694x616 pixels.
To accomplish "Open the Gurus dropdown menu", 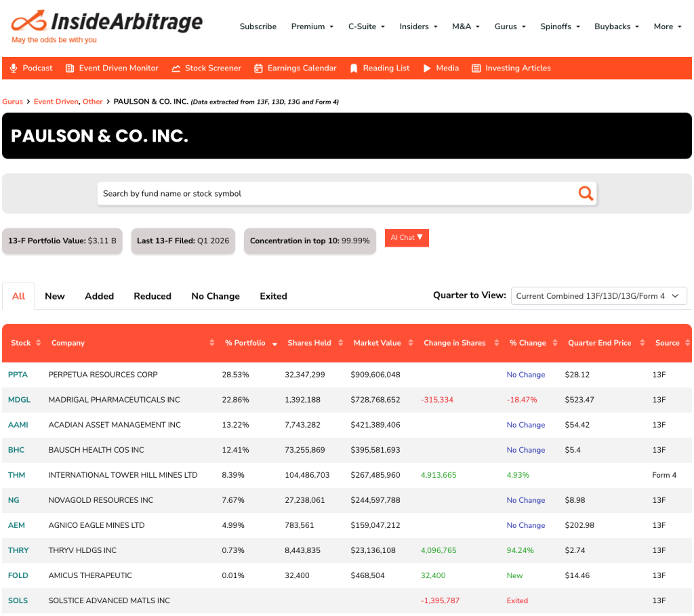I will (510, 26).
